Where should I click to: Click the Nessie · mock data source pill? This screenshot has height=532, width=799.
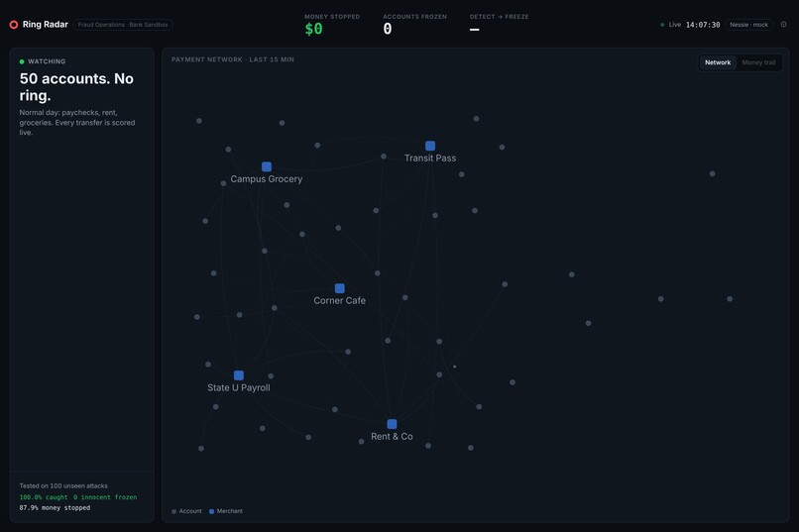(748, 25)
